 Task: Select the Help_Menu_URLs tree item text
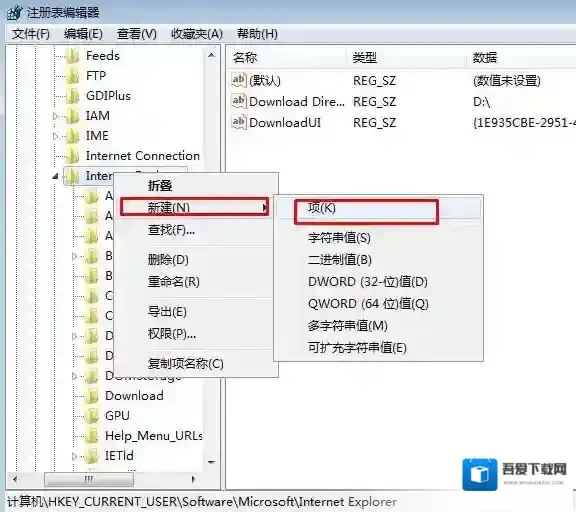pyautogui.click(x=154, y=436)
